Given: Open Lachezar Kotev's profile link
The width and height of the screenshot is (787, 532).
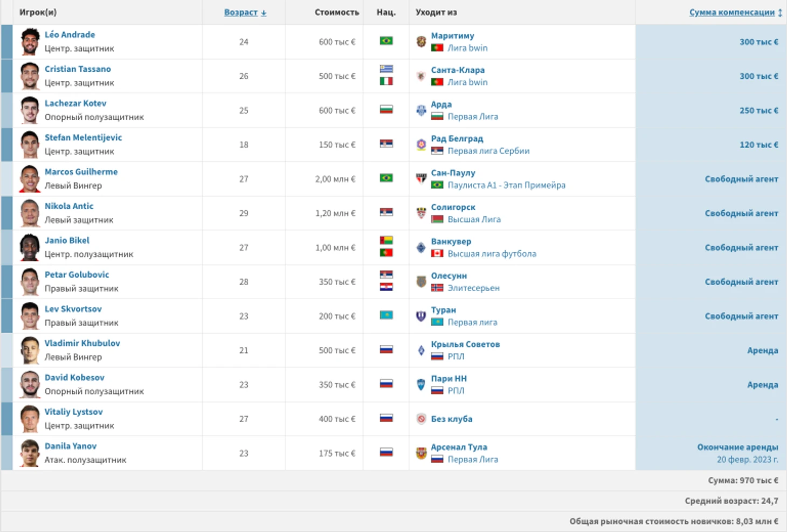Looking at the screenshot, I should click(75, 103).
